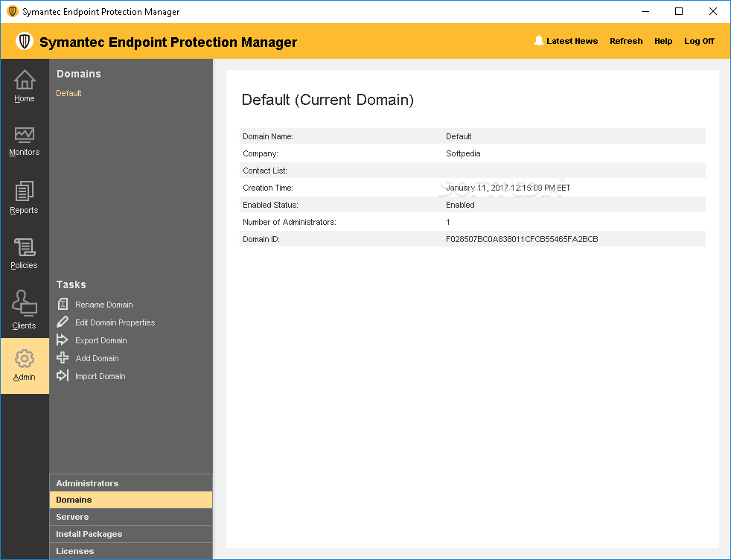The image size is (731, 560).
Task: Switch to the Servers tab
Action: (131, 517)
